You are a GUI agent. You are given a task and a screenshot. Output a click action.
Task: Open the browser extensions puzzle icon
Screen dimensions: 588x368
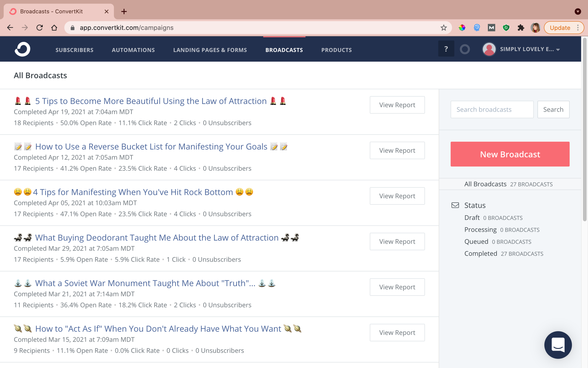[x=521, y=28]
